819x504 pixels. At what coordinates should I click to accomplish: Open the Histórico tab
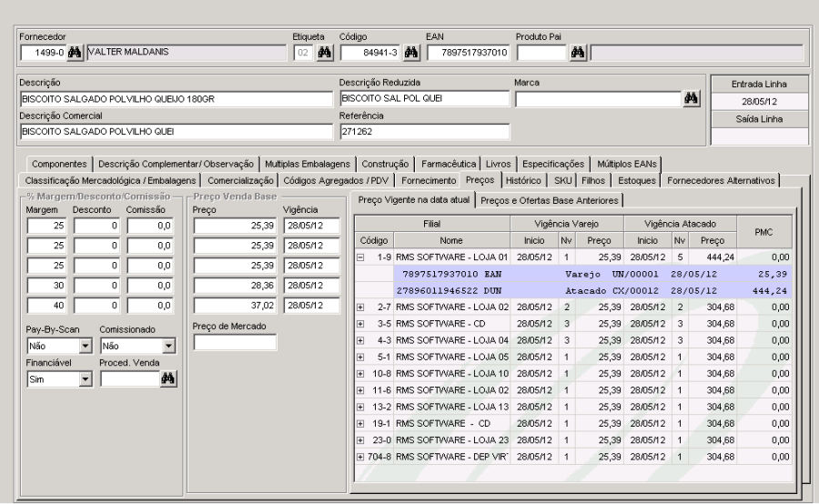click(522, 180)
